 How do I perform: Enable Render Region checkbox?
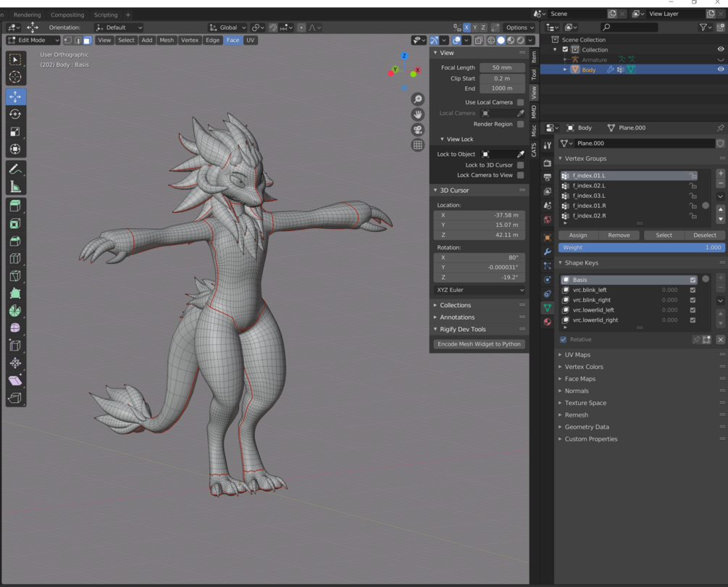point(520,124)
